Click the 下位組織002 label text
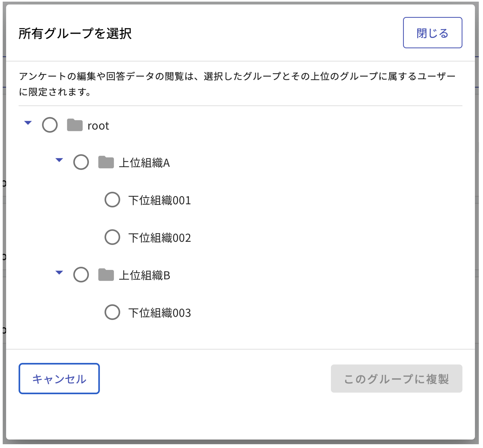 (159, 238)
